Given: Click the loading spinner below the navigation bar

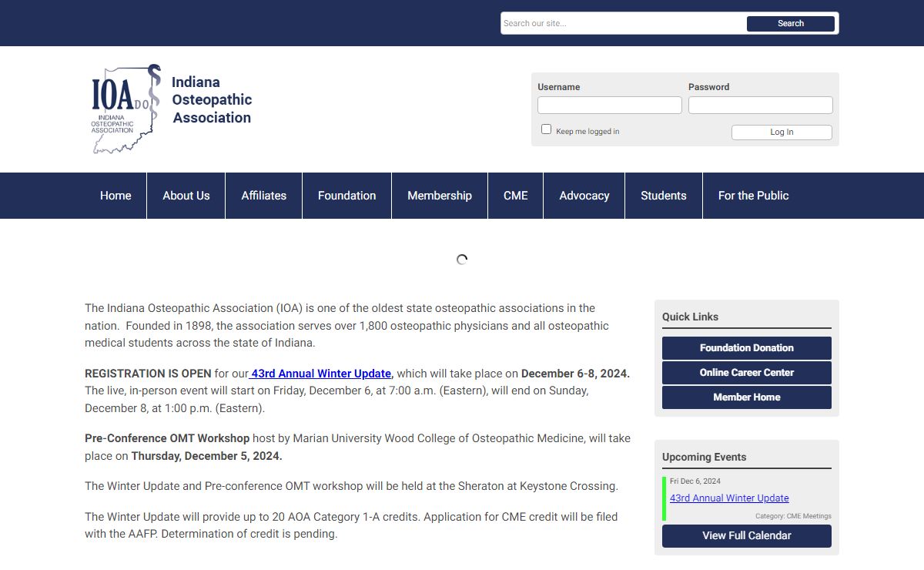Looking at the screenshot, I should coord(462,260).
